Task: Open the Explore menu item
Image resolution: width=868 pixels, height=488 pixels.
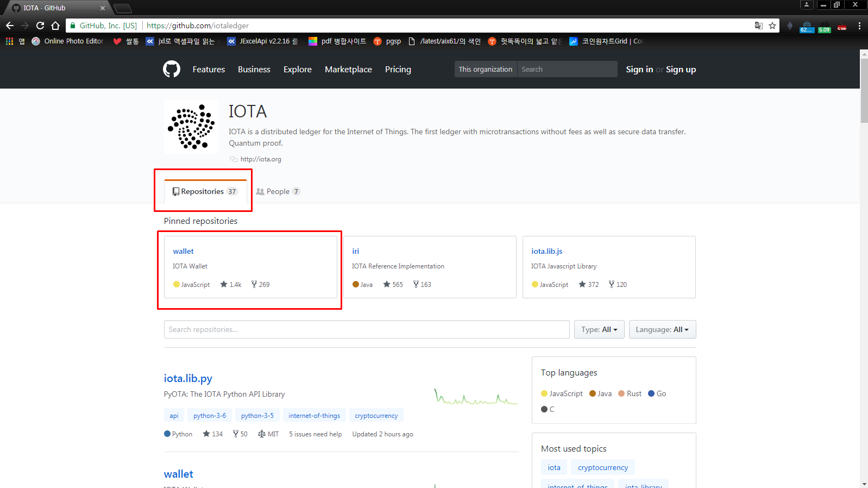Action: click(298, 70)
